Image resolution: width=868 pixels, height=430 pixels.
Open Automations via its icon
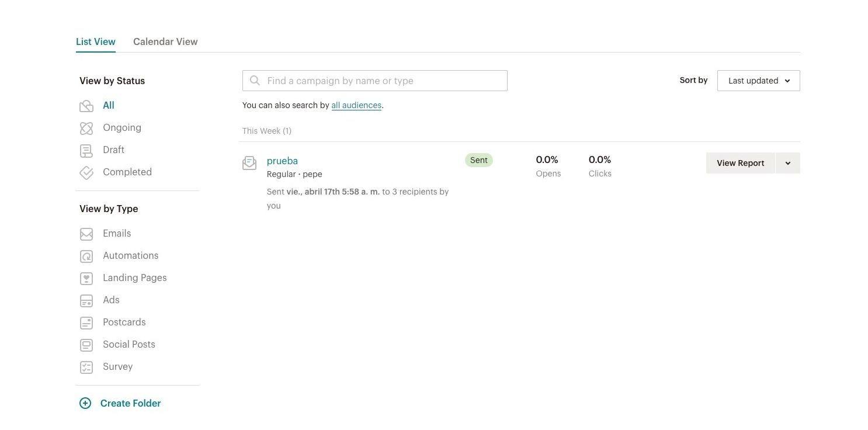tap(86, 256)
